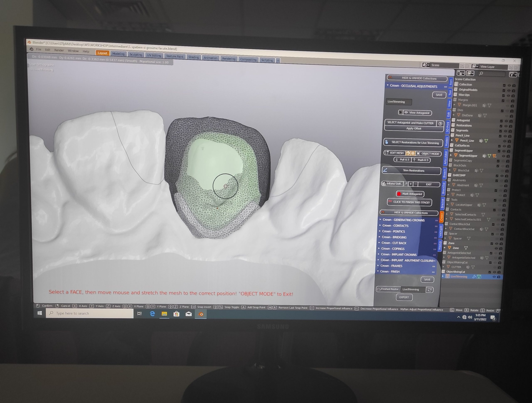Click help icon beside Make CUTTER
The width and height of the screenshot is (532, 403).
[x=440, y=124]
